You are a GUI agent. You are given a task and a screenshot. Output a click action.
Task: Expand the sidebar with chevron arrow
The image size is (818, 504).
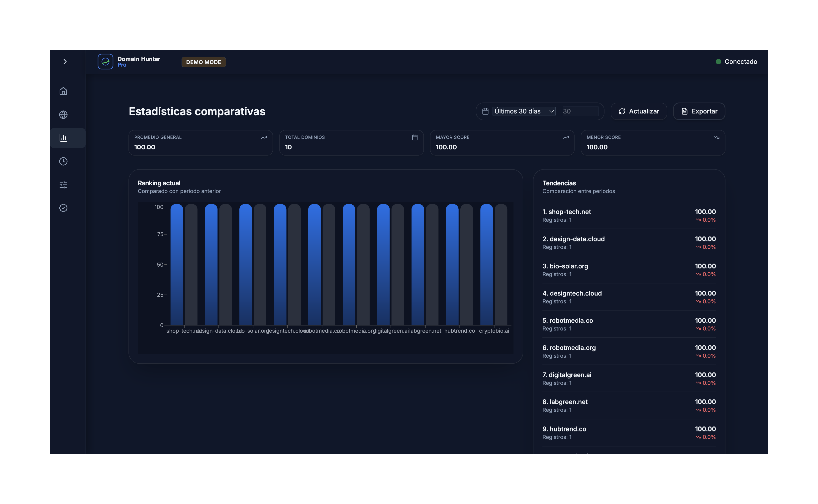65,62
